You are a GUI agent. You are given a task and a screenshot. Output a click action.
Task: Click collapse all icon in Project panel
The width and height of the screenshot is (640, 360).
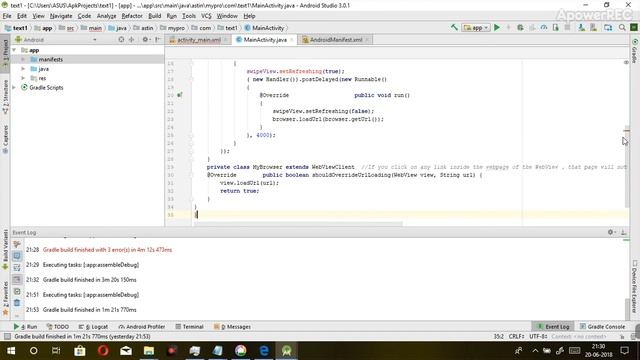pyautogui.click(x=131, y=40)
